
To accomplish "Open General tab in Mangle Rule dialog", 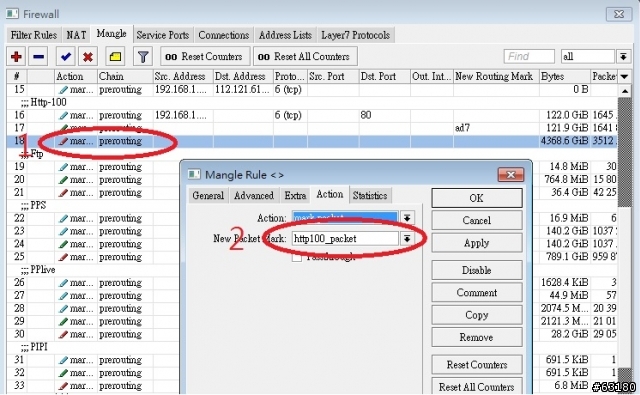I will (x=208, y=195).
